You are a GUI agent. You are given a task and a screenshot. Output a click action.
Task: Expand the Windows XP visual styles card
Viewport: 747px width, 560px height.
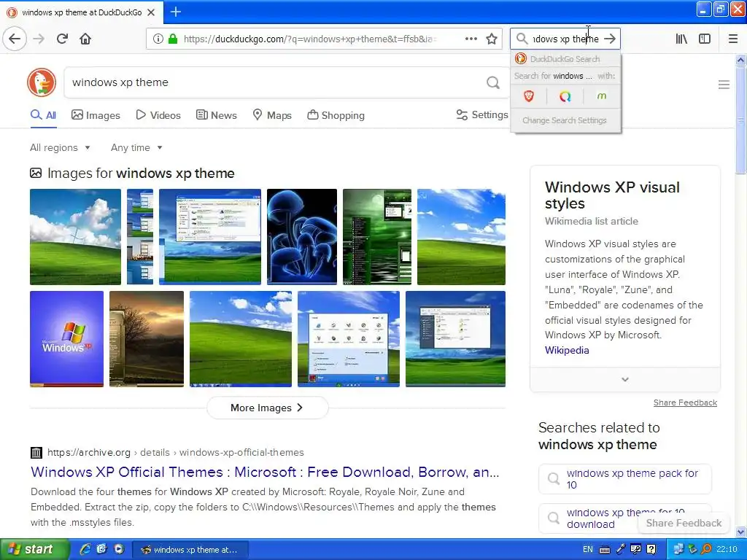pos(625,379)
